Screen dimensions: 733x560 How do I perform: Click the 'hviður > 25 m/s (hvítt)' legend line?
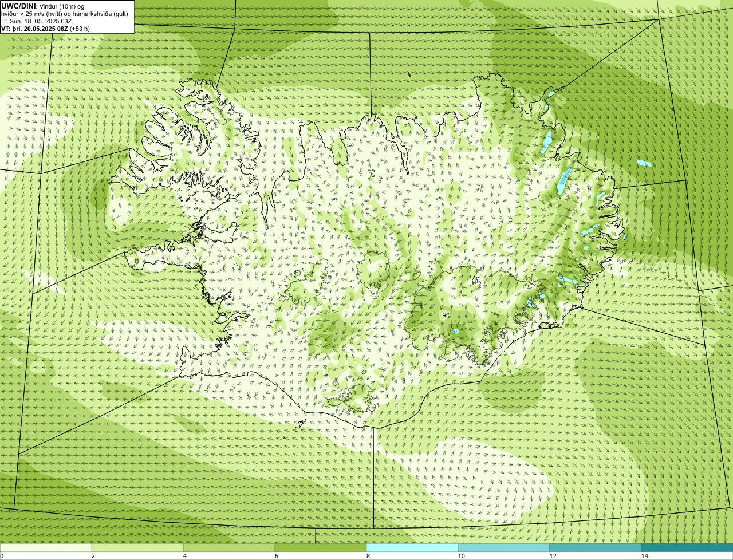tap(65, 14)
